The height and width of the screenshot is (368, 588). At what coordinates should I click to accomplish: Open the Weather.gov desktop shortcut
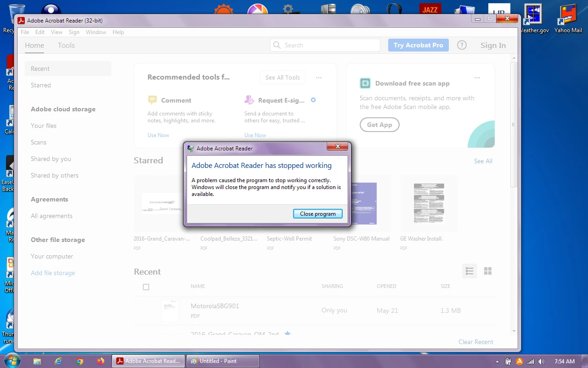pos(534,18)
